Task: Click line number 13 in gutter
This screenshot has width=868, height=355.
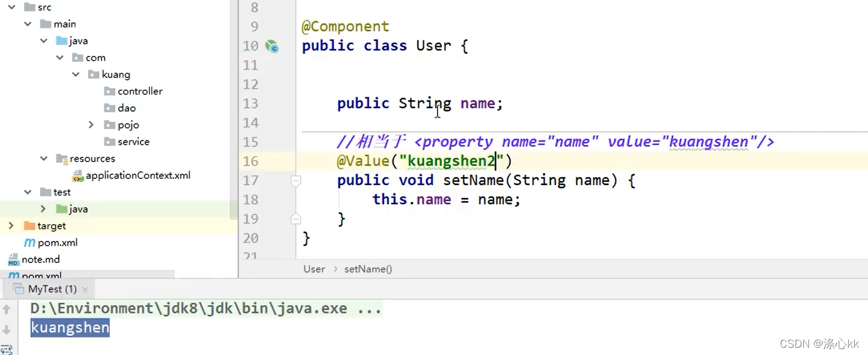Action: (250, 103)
